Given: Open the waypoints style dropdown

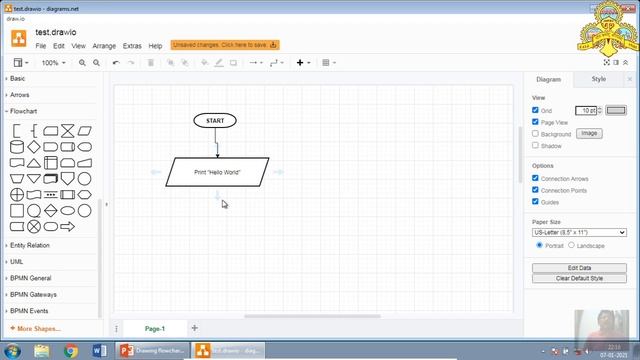Looking at the screenshot, I should 277,63.
